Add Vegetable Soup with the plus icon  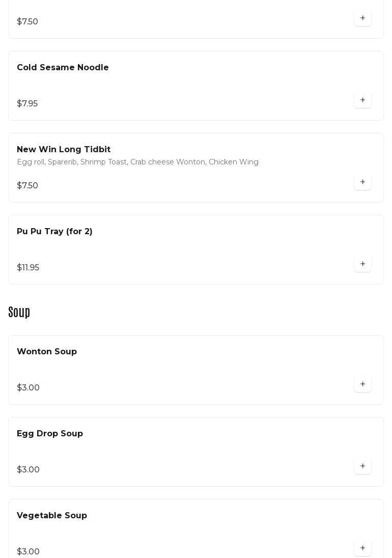362,548
